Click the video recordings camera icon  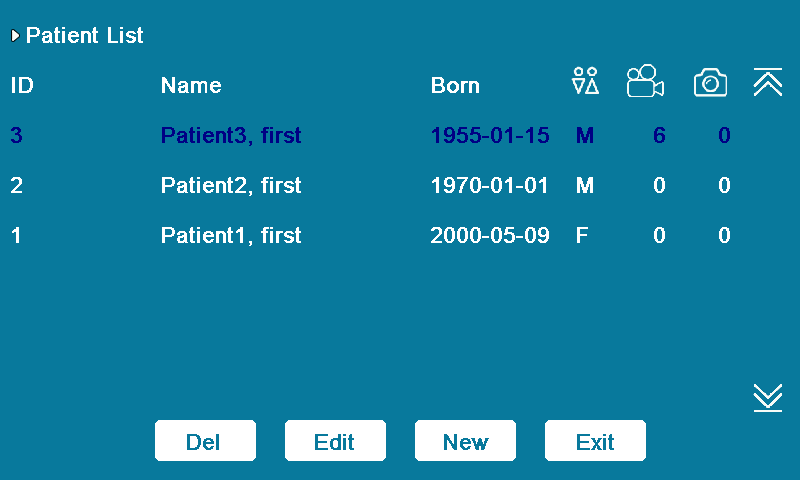click(645, 83)
